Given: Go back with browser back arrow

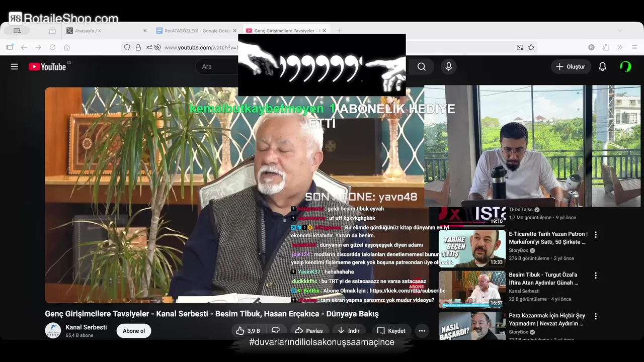Looking at the screenshot, I should point(24,47).
